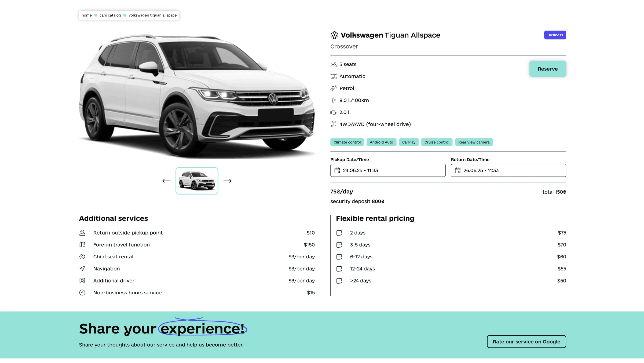Click the $150 foreign travel price
The width and height of the screenshot is (644, 363).
309,245
